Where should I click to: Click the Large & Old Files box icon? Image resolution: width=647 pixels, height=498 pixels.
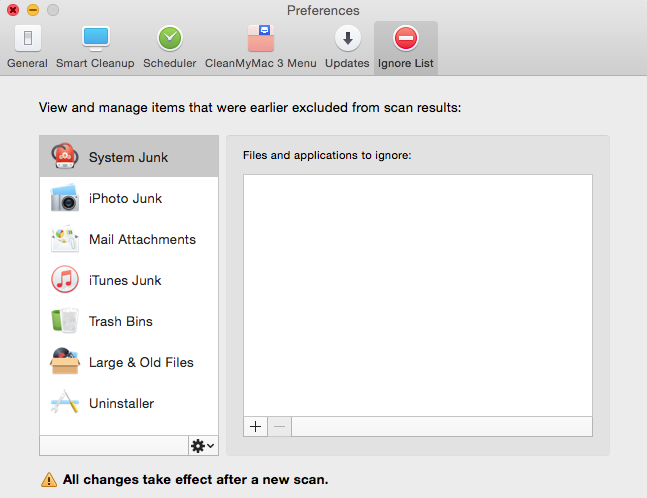[x=65, y=361]
